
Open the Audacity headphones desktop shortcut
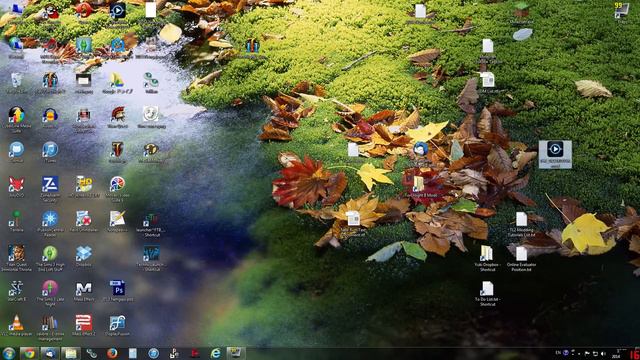click(x=50, y=116)
